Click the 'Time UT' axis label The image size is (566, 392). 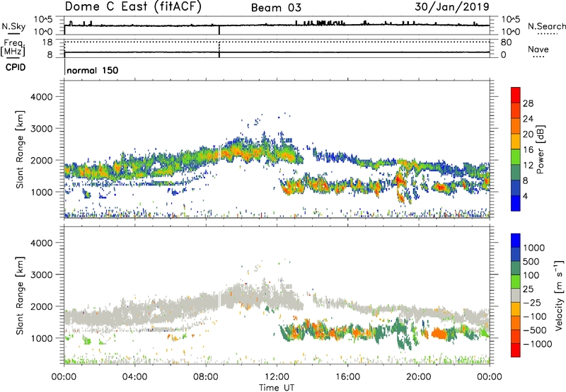pos(277,388)
